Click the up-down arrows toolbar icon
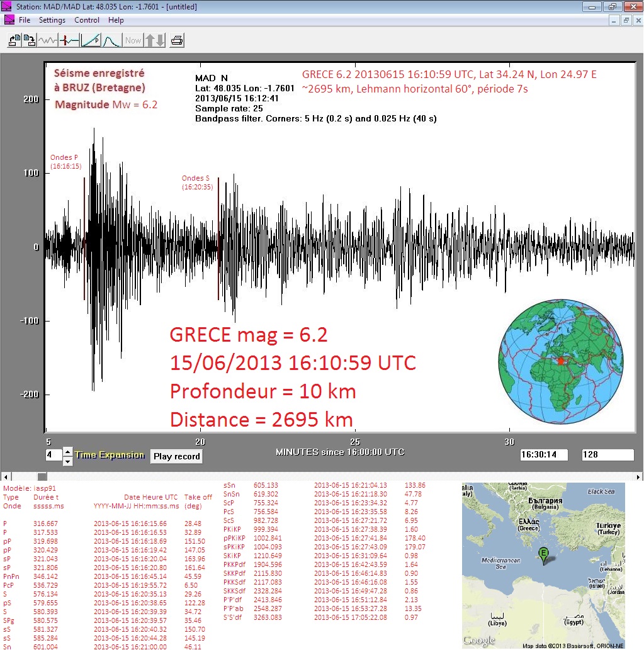This screenshot has width=644, height=650. (155, 41)
